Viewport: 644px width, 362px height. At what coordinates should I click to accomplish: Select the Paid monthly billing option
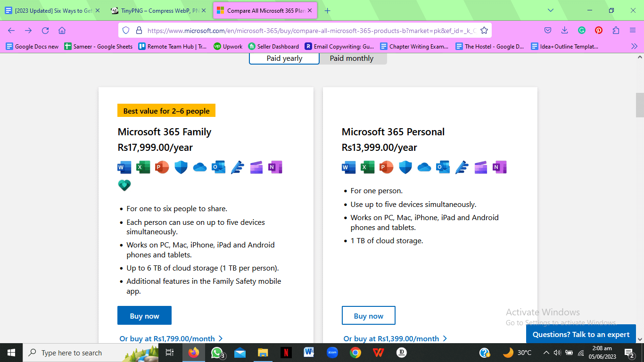[352, 58]
